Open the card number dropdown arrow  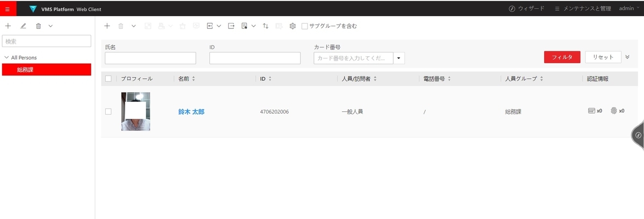(399, 58)
